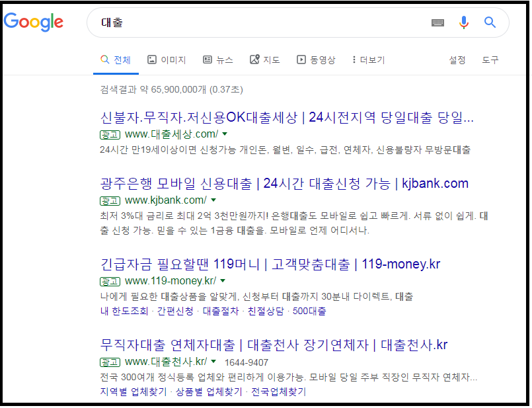Expand the 더보기 menu
The width and height of the screenshot is (532, 408).
(x=369, y=60)
